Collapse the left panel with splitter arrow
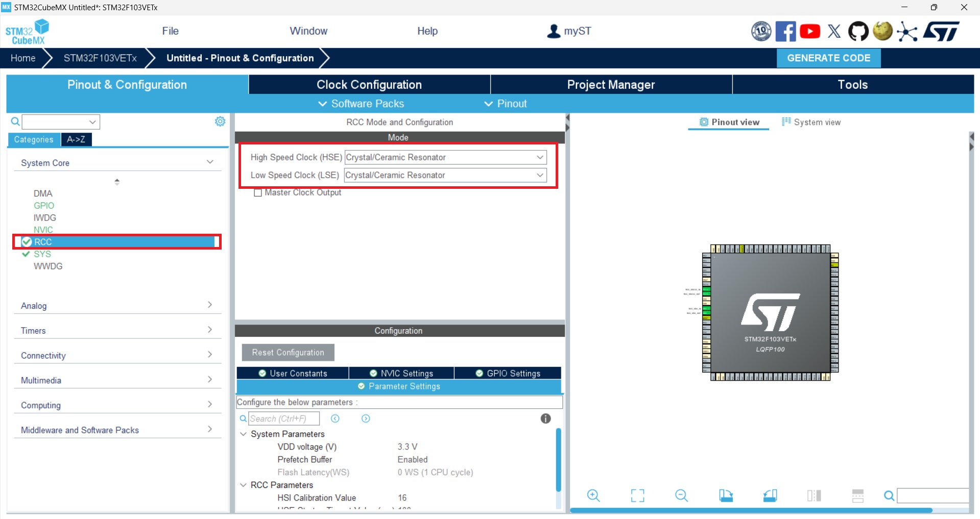Image resolution: width=980 pixels, height=519 pixels. tap(567, 118)
